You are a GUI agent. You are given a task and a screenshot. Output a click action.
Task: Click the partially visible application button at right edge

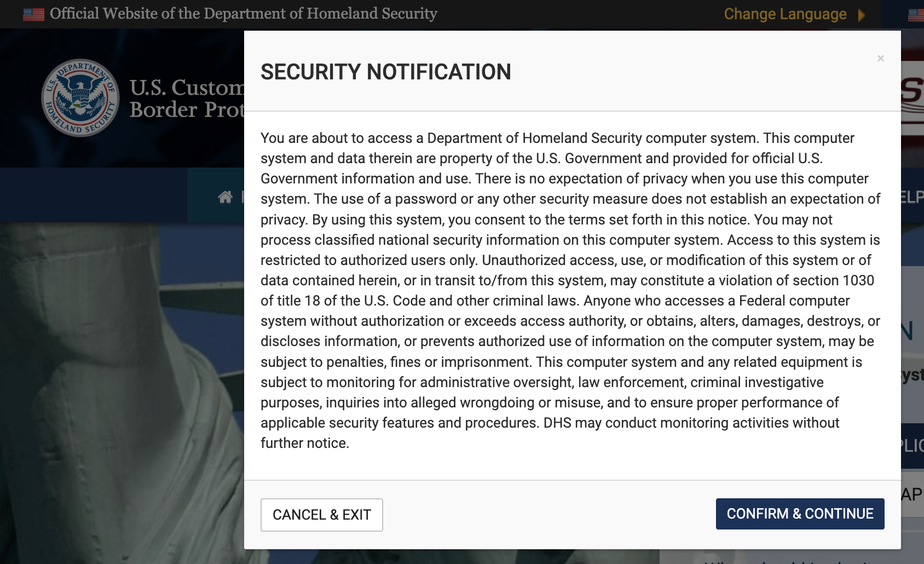pyautogui.click(x=913, y=446)
